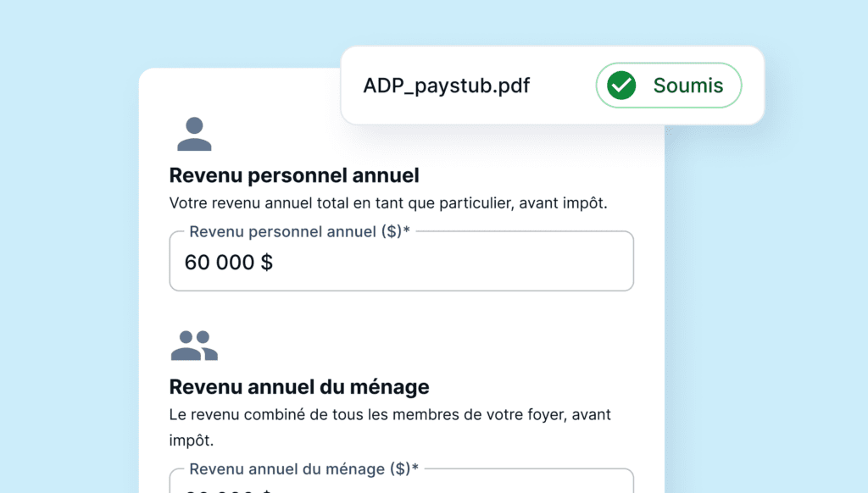Click the .pdf extension in the file name
The width and height of the screenshot is (868, 493).
click(512, 86)
